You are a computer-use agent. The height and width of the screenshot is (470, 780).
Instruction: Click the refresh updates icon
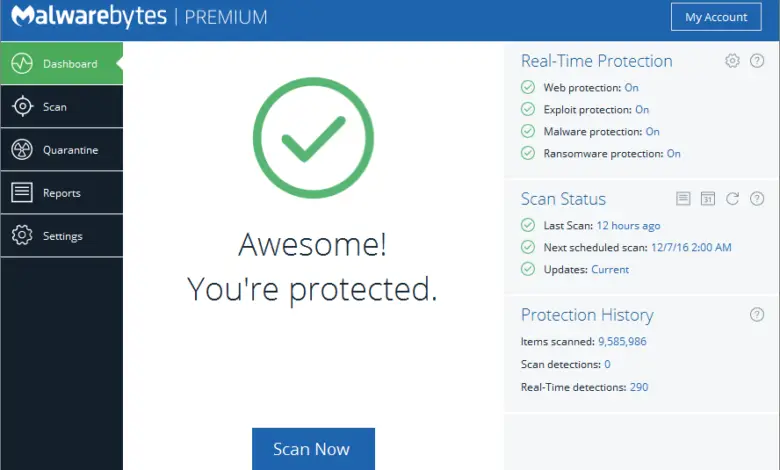732,199
